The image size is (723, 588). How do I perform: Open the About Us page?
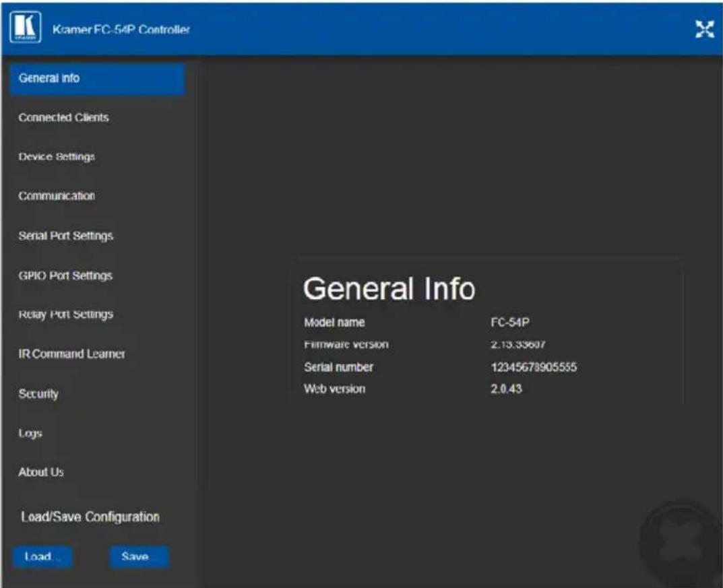pos(41,472)
